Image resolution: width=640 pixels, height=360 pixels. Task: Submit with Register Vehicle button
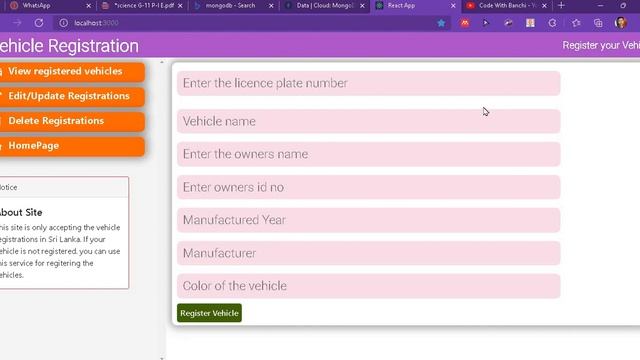coord(209,313)
